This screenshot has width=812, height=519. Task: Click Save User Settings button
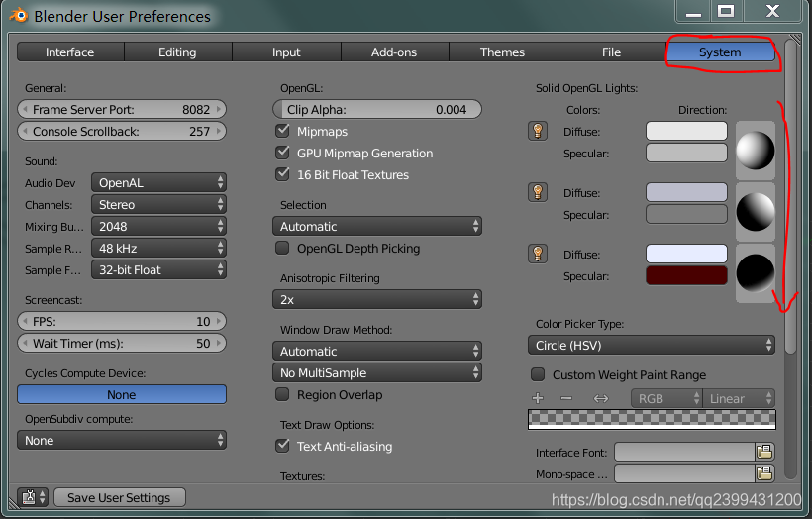click(119, 497)
